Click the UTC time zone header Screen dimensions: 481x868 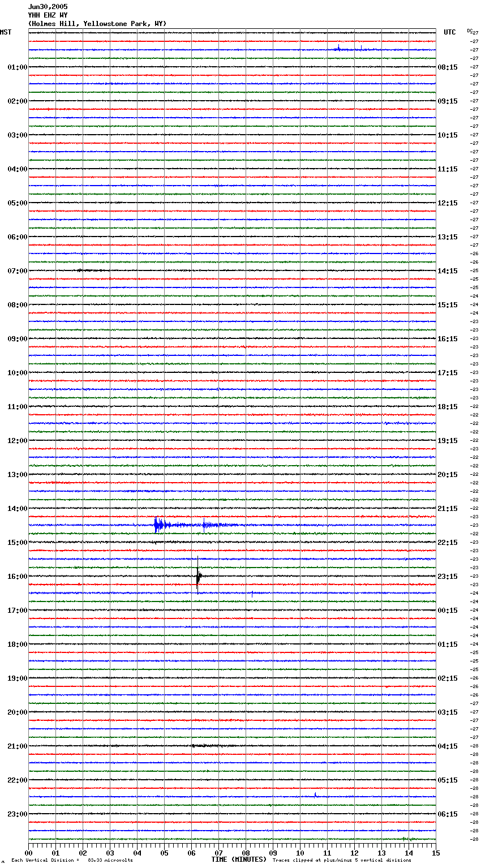click(450, 32)
